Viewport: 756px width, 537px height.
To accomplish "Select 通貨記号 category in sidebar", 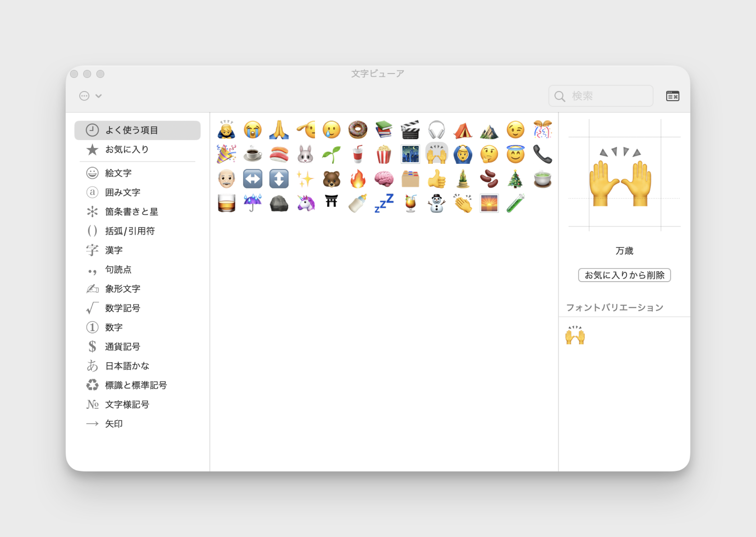I will tap(123, 347).
